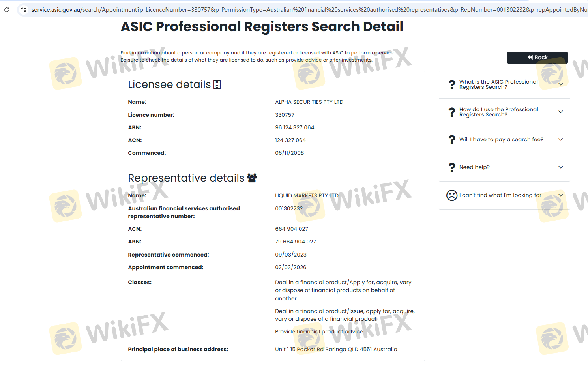Screen dimensions: 588x367
Task: Click the browser reload page icon
Action: pos(7,10)
